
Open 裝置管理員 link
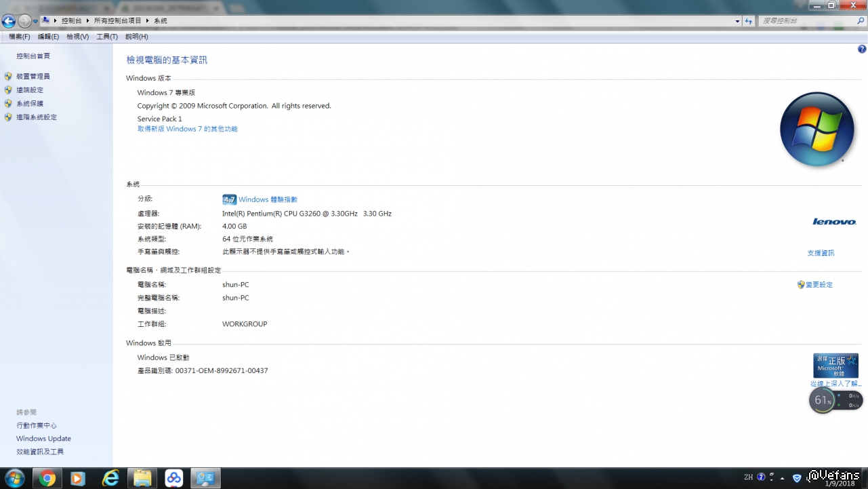(x=33, y=77)
